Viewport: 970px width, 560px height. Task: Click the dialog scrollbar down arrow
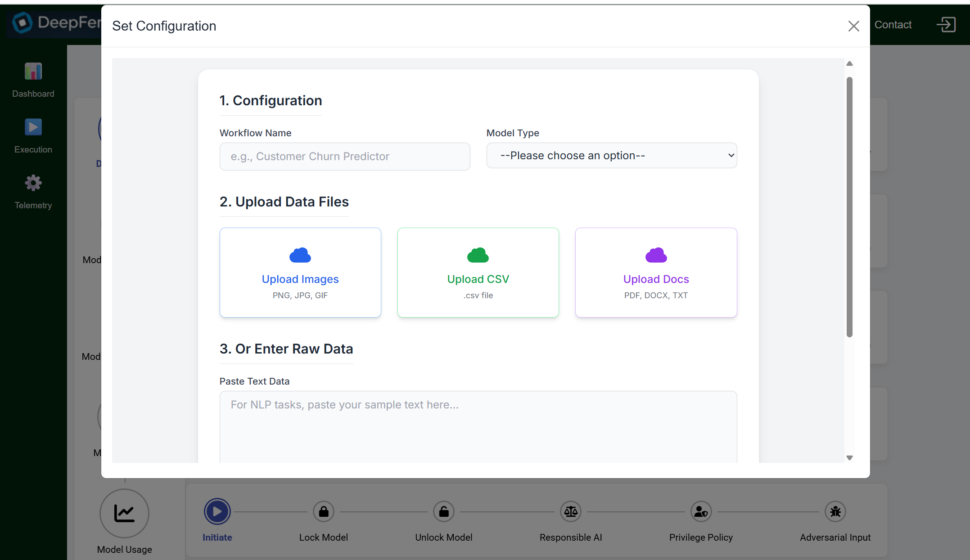pos(849,458)
